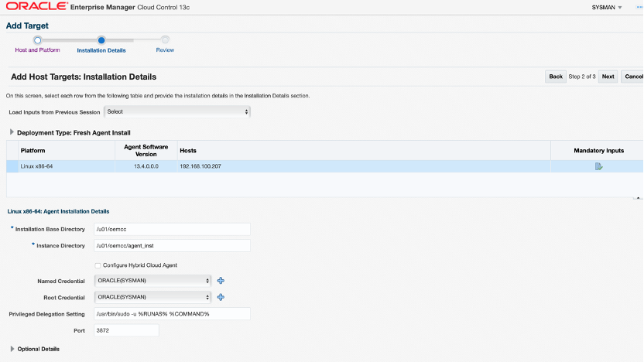644x362 pixels.
Task: Select the Installation Details step
Action: point(101,50)
